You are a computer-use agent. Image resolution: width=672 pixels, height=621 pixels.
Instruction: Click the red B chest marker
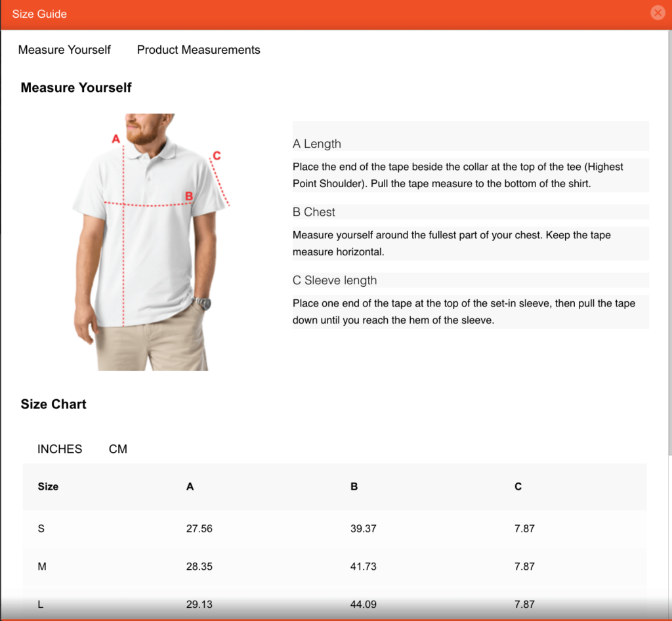coord(188,196)
